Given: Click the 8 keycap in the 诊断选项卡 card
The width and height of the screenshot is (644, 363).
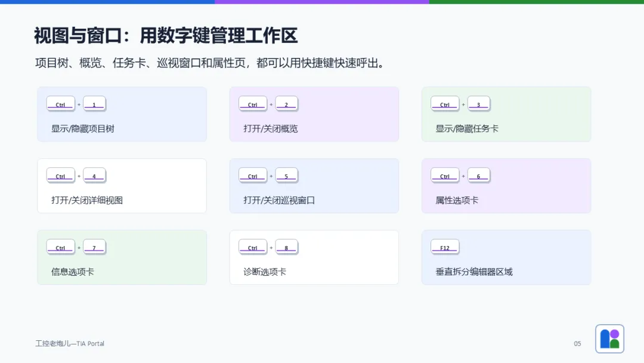Looking at the screenshot, I should (x=286, y=247).
